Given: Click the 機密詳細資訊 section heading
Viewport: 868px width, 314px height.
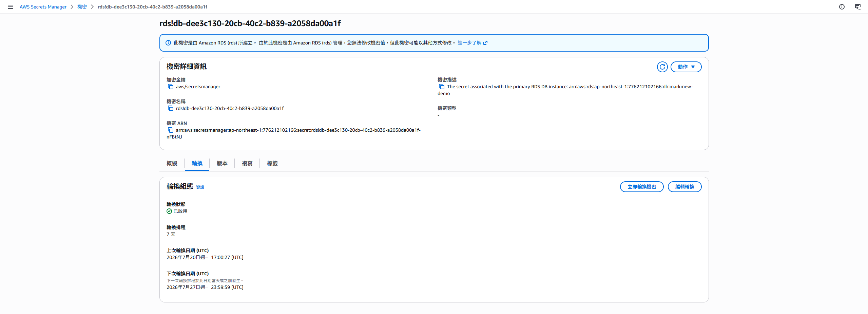Looking at the screenshot, I should tap(187, 67).
